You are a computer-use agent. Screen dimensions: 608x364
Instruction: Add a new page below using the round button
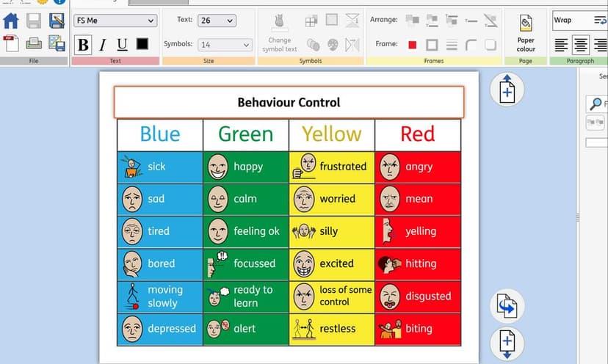(x=507, y=343)
